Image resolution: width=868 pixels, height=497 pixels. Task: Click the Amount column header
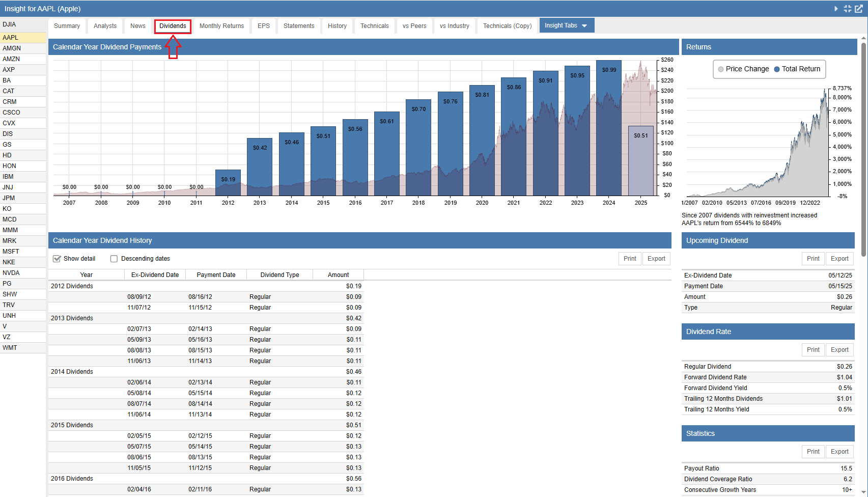tap(339, 275)
